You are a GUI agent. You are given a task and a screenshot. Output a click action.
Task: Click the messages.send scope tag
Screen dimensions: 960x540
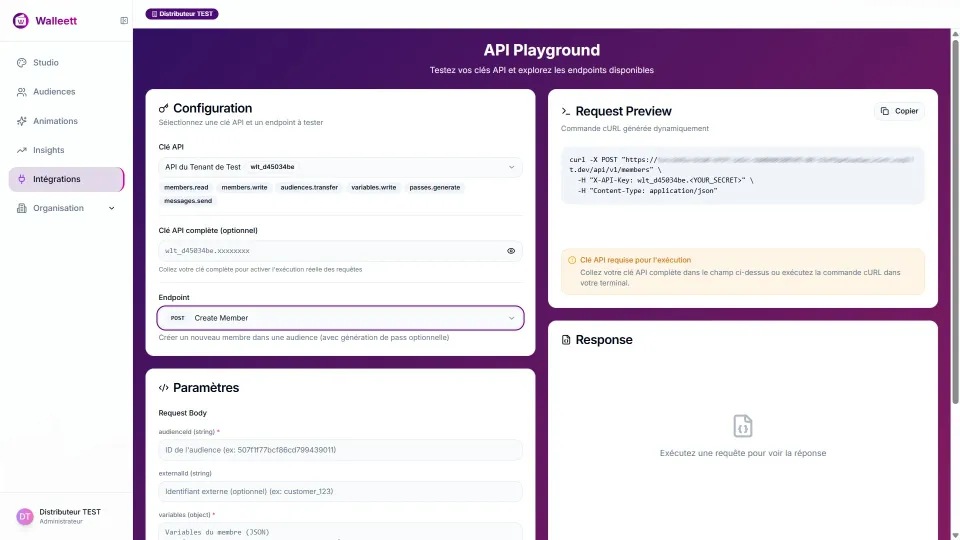pos(188,201)
